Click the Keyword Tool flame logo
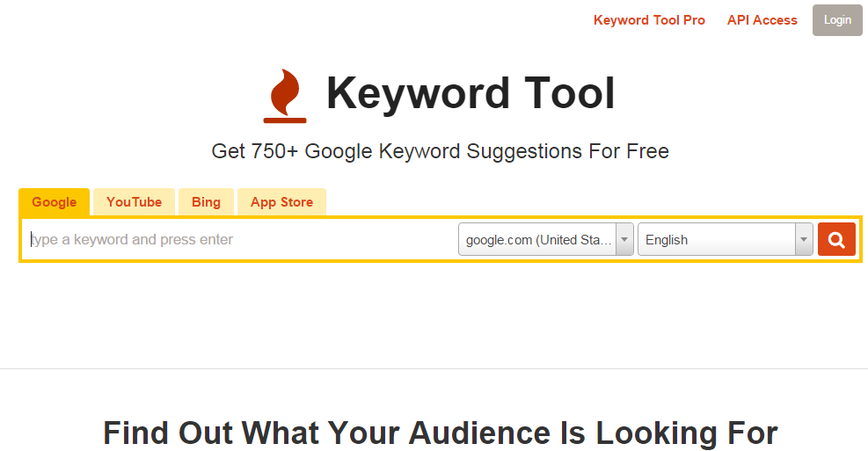868x451 pixels. click(285, 95)
